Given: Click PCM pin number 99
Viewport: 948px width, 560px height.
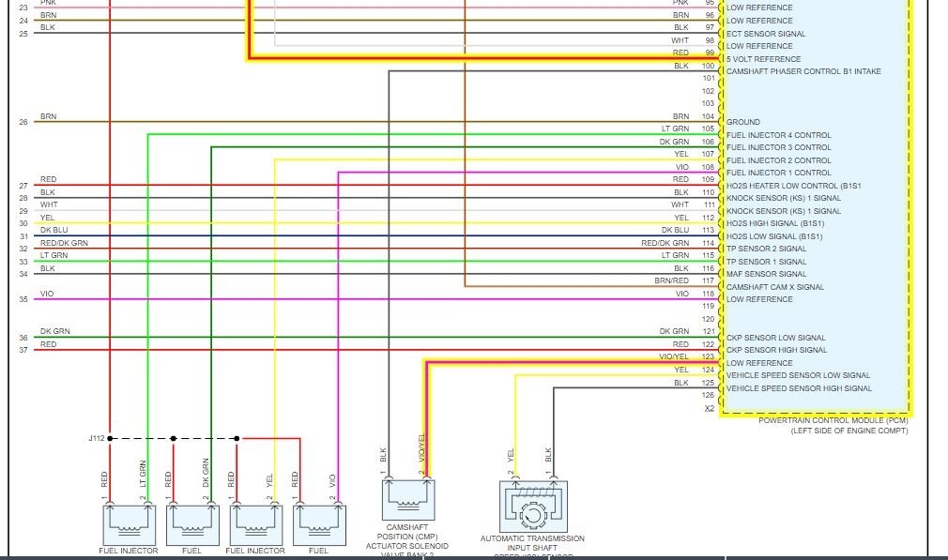Looking at the screenshot, I should (710, 53).
